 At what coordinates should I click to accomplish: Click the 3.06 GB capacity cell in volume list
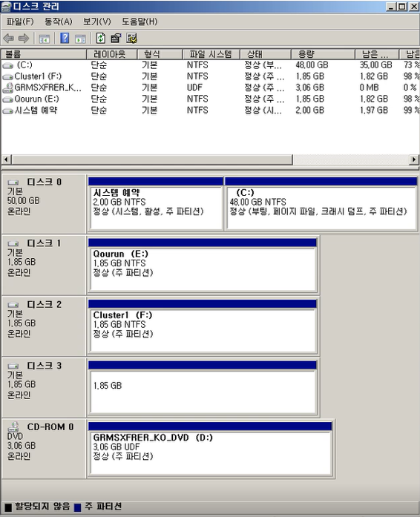click(309, 88)
